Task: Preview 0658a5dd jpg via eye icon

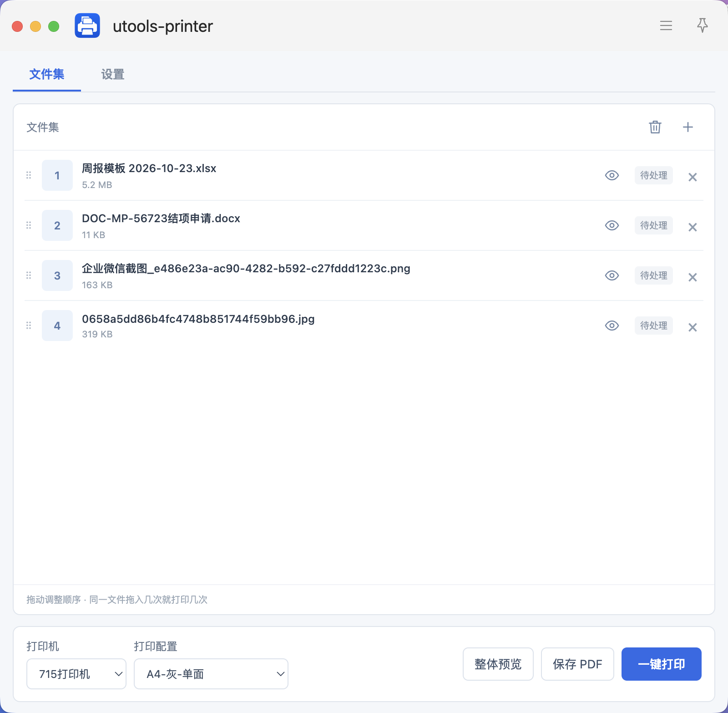Action: (612, 326)
